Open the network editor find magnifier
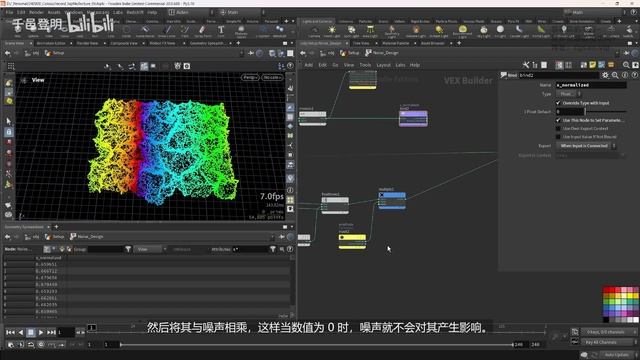640x360 pixels. (x=626, y=65)
